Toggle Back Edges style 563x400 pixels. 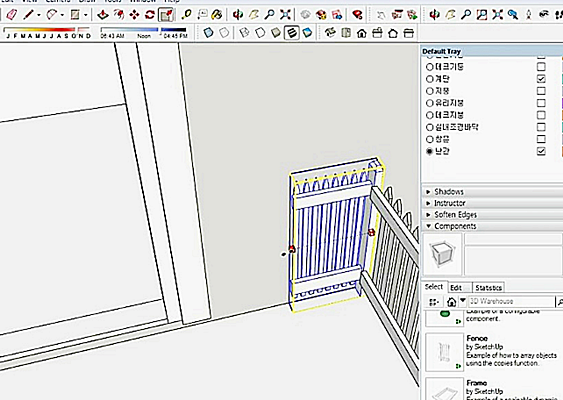pyautogui.click(x=224, y=33)
